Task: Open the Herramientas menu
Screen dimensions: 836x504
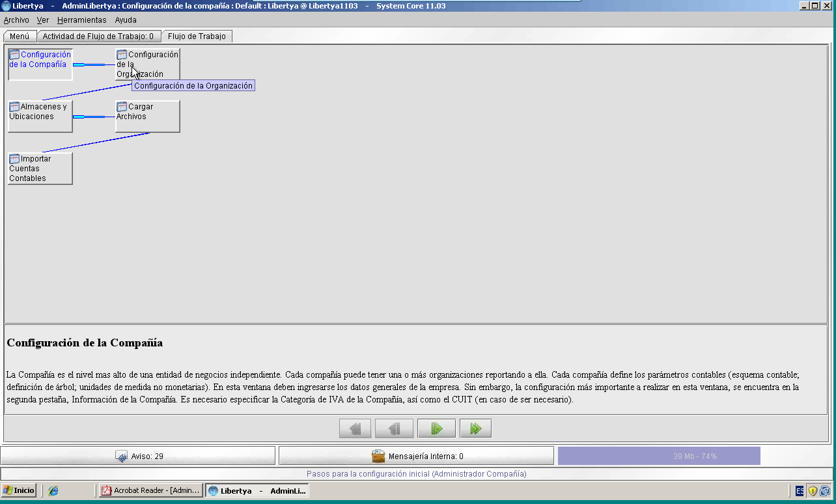Action: [82, 20]
